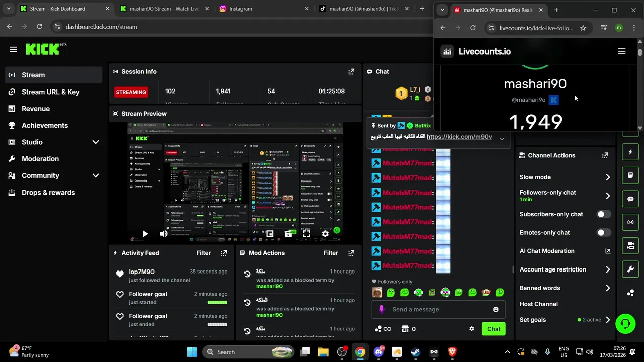Open Discord from the taskbar
The height and width of the screenshot is (362, 644).
click(x=378, y=352)
